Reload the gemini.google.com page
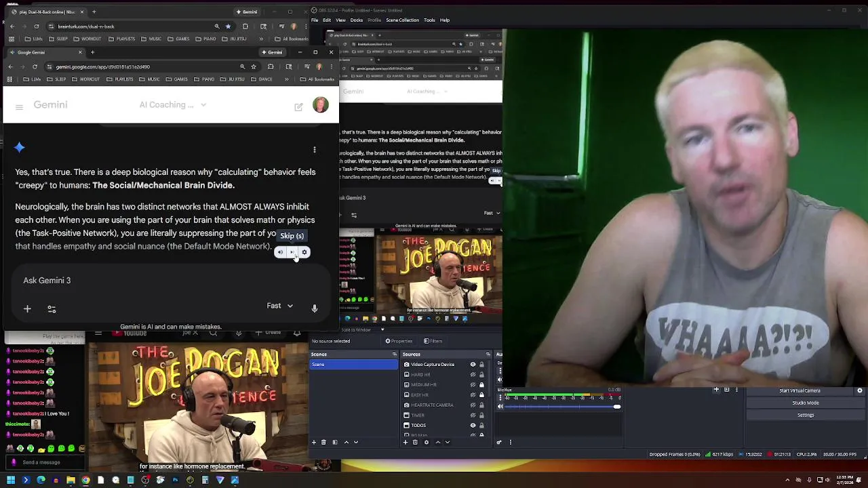Screen dimensions: 868x488 35,66
